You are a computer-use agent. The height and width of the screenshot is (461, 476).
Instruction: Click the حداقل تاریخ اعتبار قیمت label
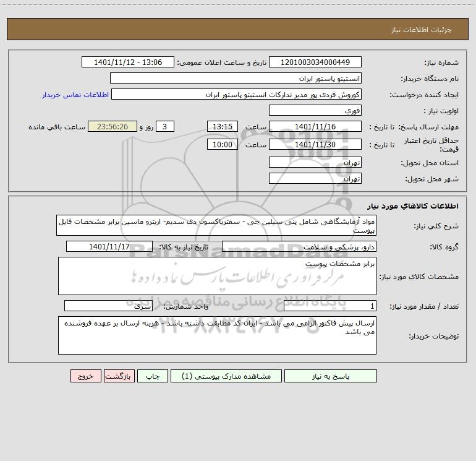431,145
